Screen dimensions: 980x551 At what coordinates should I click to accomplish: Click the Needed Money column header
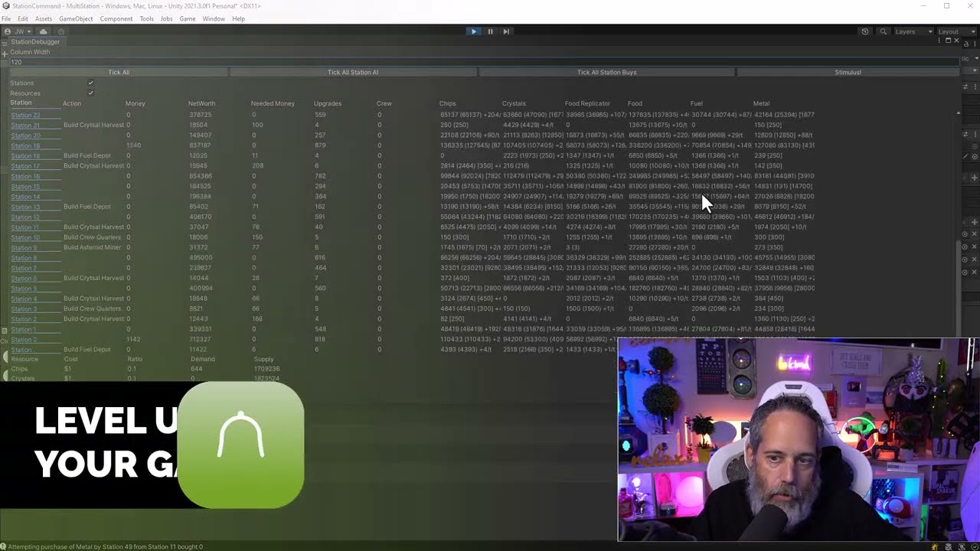[273, 103]
